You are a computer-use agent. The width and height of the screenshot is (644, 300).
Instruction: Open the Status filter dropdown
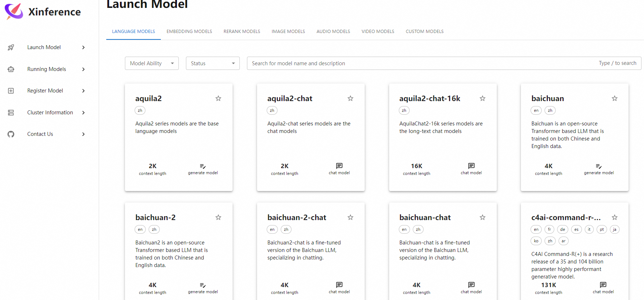click(213, 63)
